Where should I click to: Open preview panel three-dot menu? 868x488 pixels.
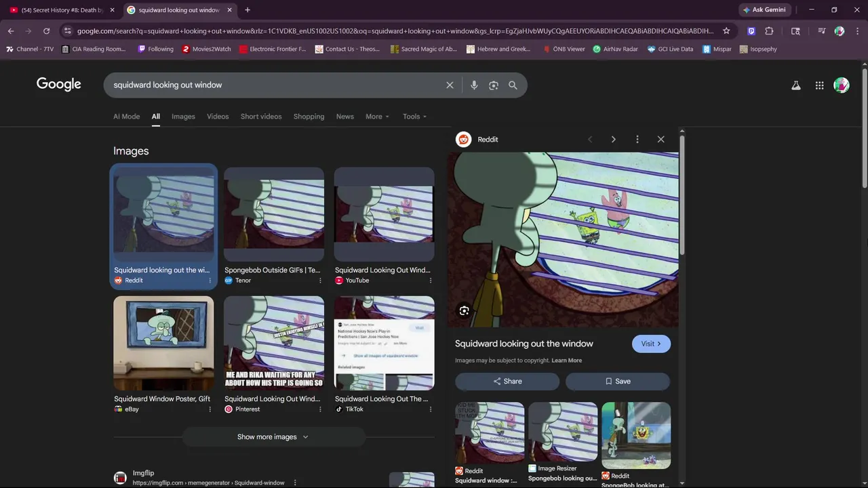tap(637, 140)
